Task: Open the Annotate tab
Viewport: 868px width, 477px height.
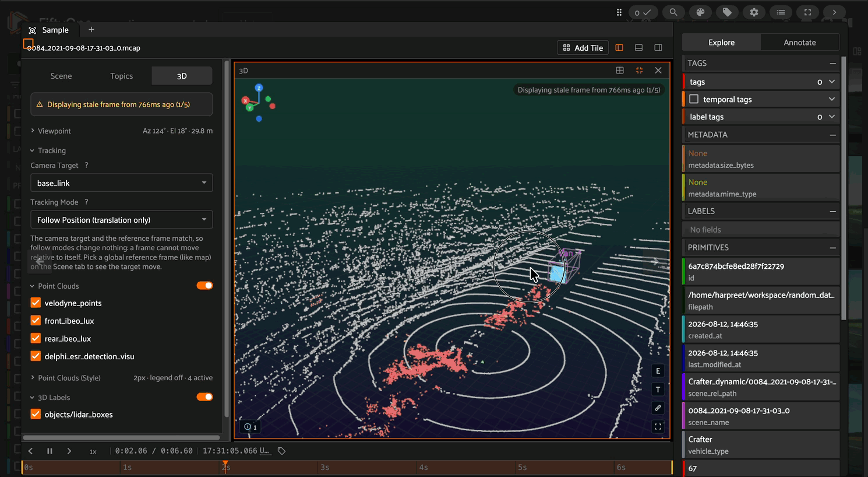Action: pyautogui.click(x=800, y=43)
